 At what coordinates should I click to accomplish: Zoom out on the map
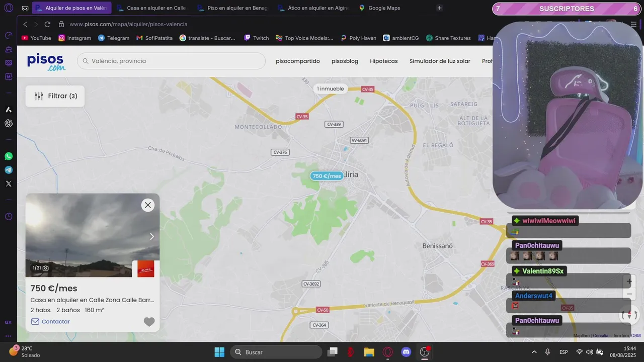click(629, 294)
